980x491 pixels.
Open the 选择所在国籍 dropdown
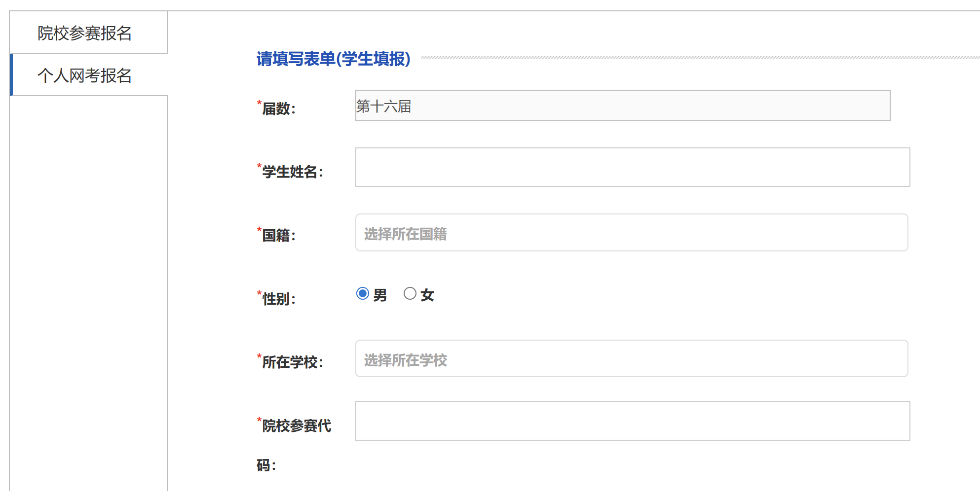pyautogui.click(x=631, y=233)
